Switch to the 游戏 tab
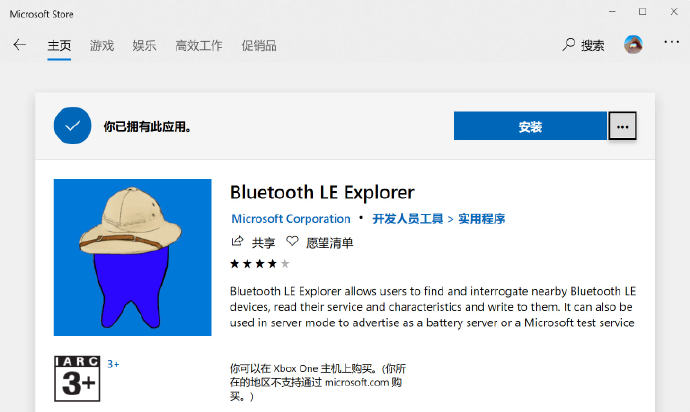Viewport: 690px width, 412px height. coord(102,45)
